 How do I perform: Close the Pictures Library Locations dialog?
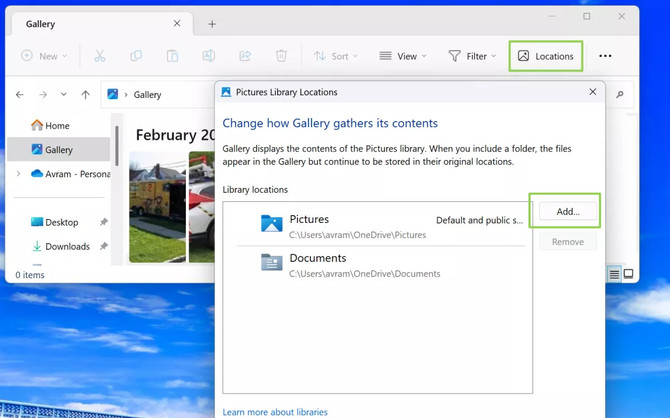tap(593, 92)
